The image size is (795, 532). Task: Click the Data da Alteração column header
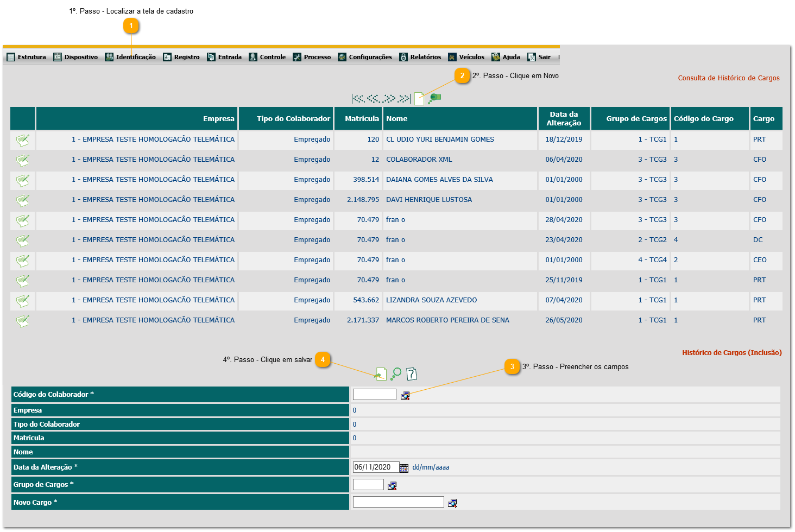coord(564,118)
